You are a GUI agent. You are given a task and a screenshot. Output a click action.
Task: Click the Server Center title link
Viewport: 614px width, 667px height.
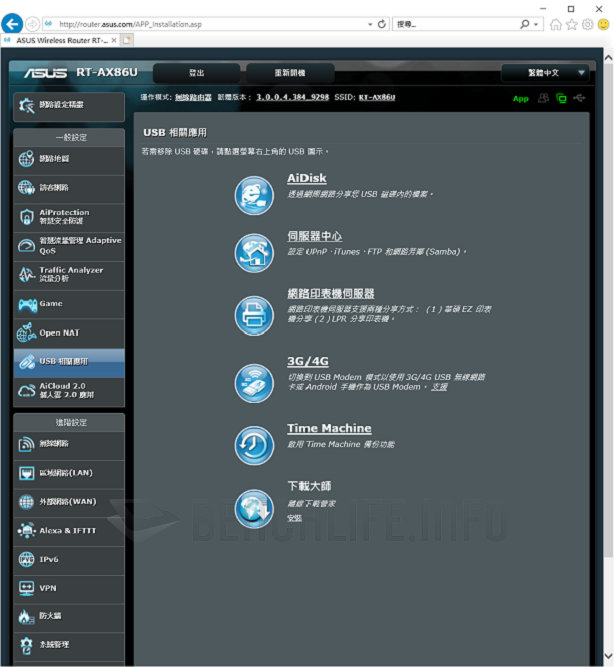click(x=315, y=237)
